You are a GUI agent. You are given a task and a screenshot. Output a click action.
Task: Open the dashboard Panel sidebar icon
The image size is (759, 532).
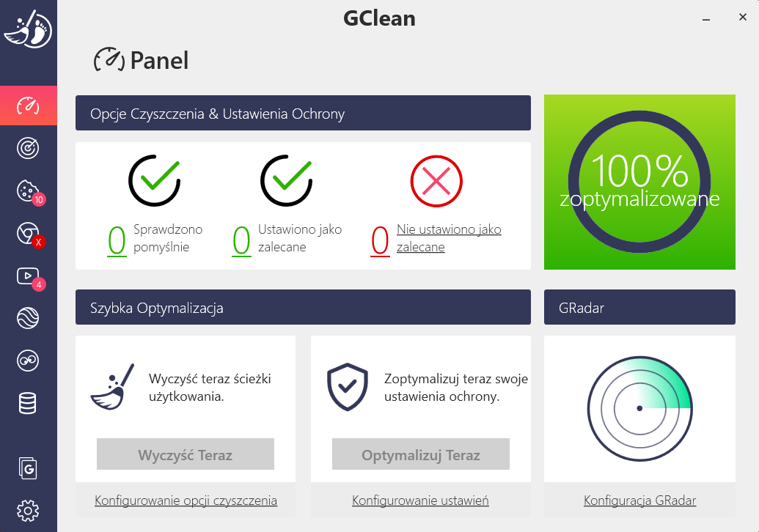(x=28, y=106)
